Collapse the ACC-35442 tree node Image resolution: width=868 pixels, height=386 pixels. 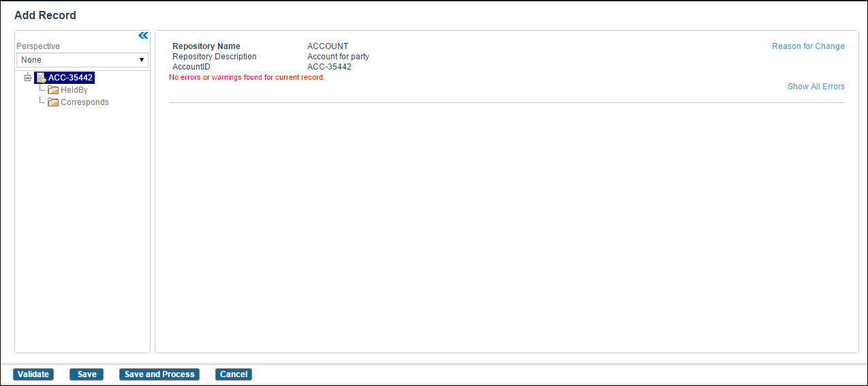coord(28,78)
